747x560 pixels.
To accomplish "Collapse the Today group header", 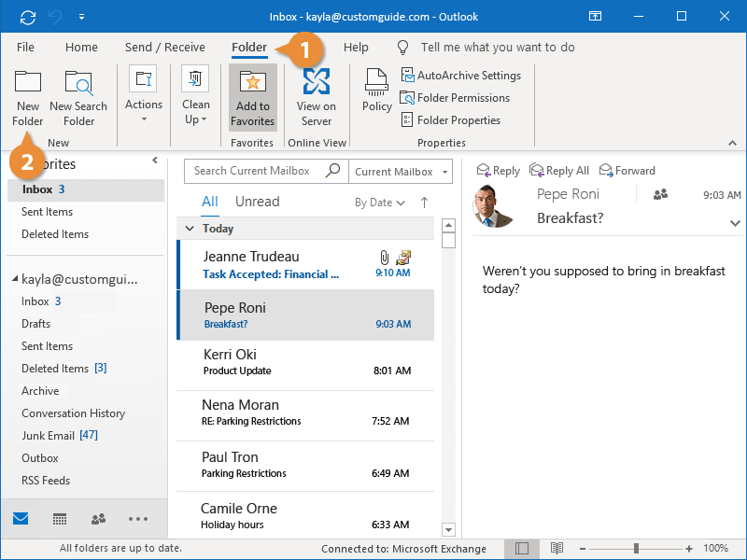I will (190, 229).
